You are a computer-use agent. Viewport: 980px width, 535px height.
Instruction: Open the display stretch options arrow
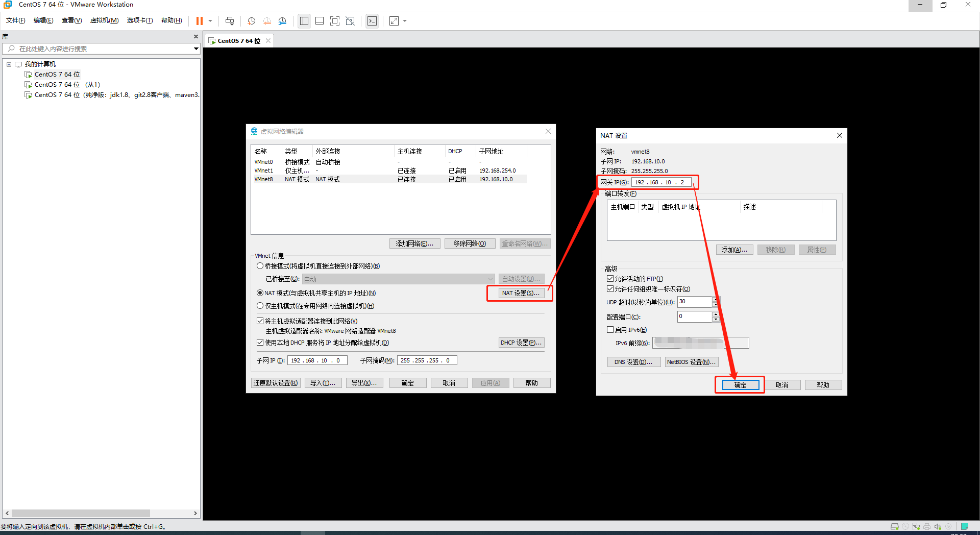(405, 21)
